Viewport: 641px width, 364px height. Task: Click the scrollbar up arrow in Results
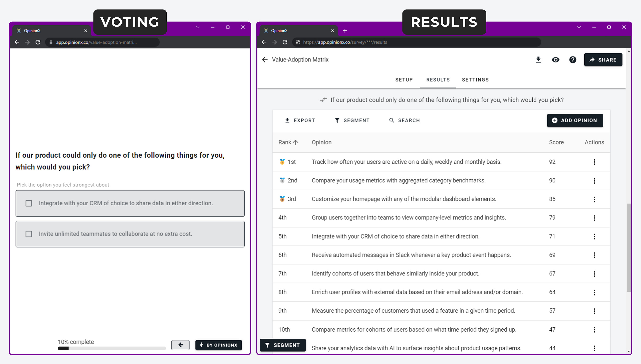pos(629,51)
